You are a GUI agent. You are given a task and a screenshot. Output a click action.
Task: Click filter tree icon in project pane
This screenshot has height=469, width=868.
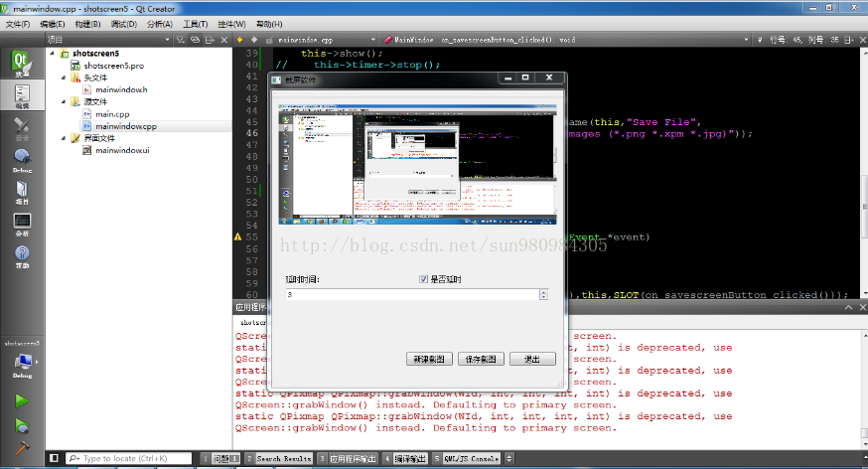(x=181, y=40)
